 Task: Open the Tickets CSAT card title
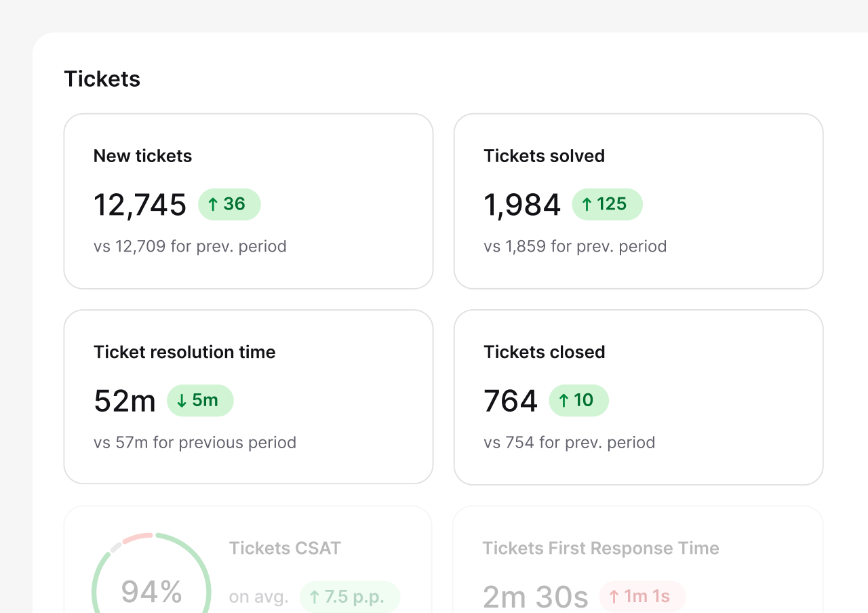tap(285, 549)
